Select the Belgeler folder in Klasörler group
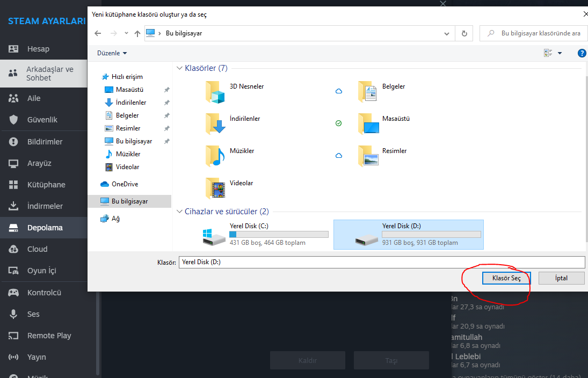This screenshot has width=588, height=378. (382, 92)
